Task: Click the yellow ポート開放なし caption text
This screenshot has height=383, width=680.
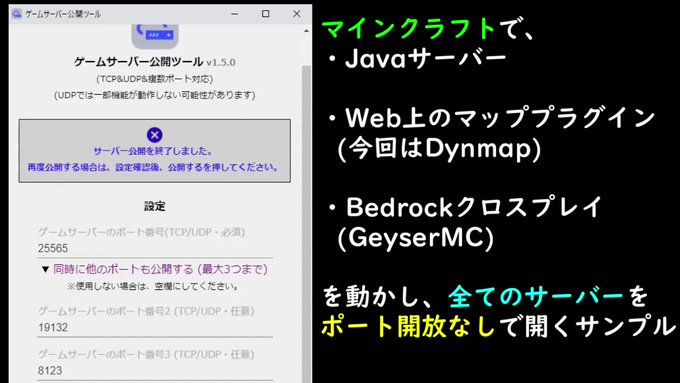Action: [x=408, y=327]
